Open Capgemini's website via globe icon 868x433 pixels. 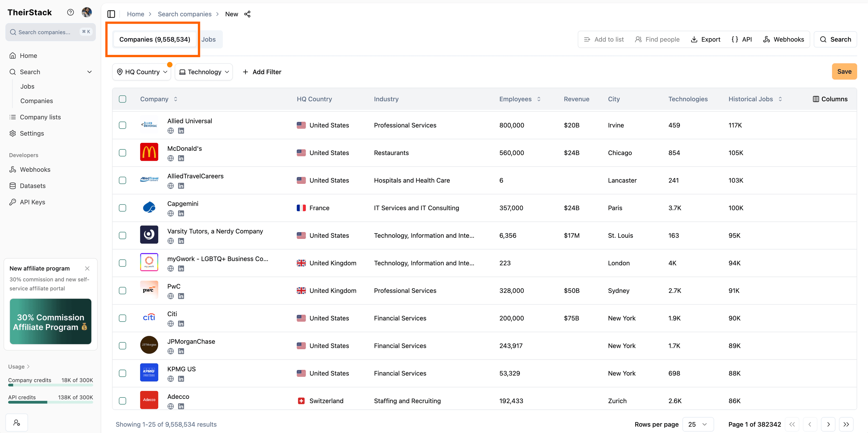pyautogui.click(x=171, y=213)
